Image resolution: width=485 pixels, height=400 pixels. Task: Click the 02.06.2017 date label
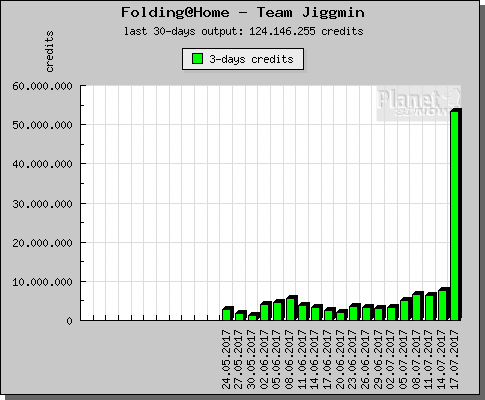click(265, 359)
